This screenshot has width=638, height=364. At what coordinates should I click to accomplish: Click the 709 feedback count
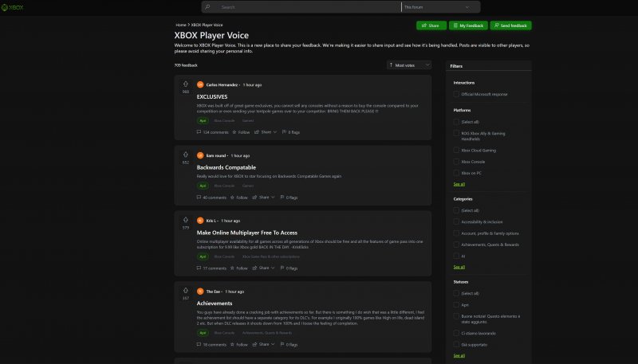pyautogui.click(x=186, y=65)
